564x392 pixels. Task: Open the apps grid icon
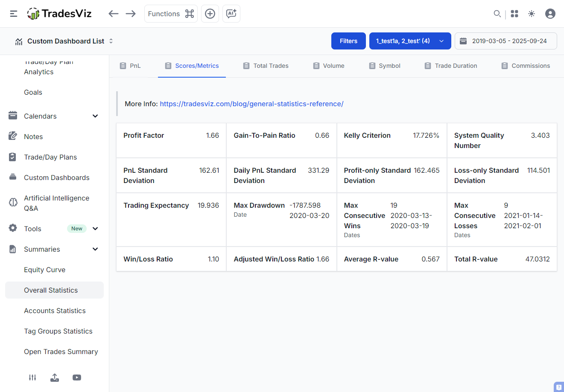tap(514, 14)
